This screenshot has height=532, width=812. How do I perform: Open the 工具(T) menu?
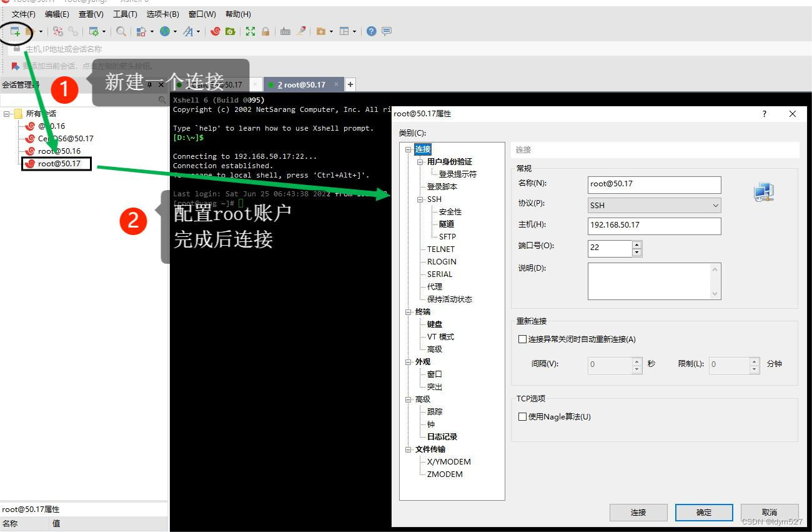coord(125,14)
